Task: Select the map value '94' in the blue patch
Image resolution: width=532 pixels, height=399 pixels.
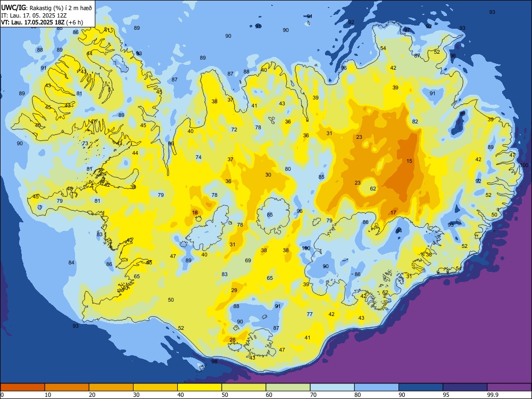Action: click(x=399, y=231)
